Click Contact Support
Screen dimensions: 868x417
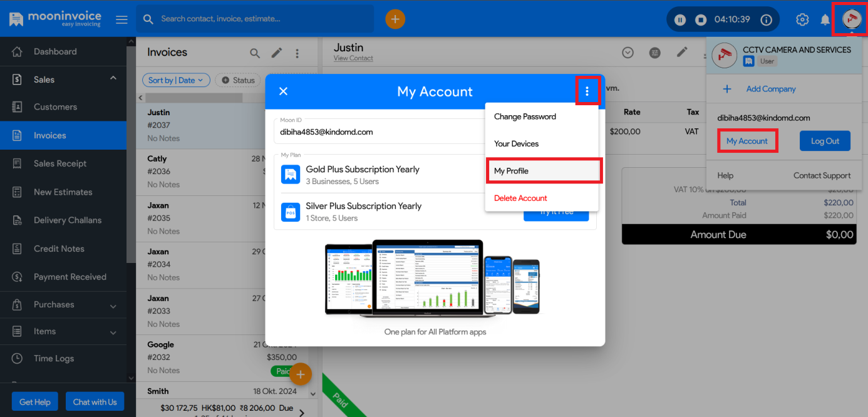click(822, 176)
